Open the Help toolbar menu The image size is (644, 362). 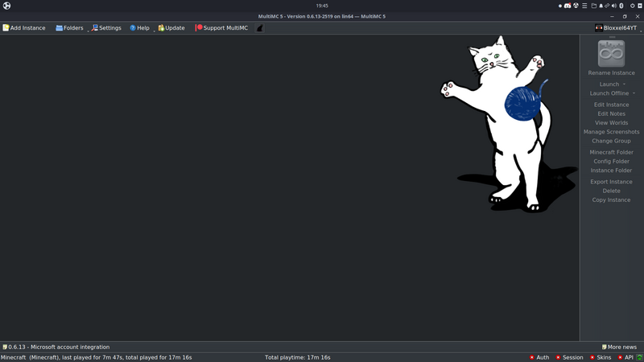point(139,28)
